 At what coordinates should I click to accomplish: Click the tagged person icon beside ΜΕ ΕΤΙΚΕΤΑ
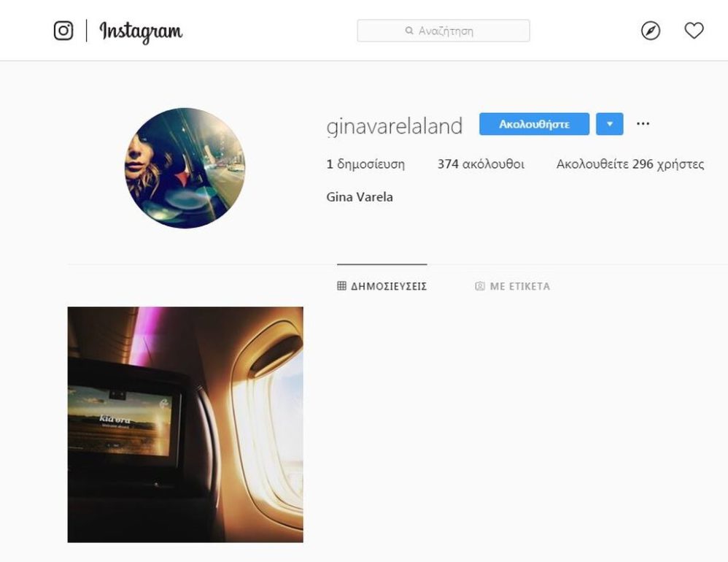pyautogui.click(x=480, y=286)
